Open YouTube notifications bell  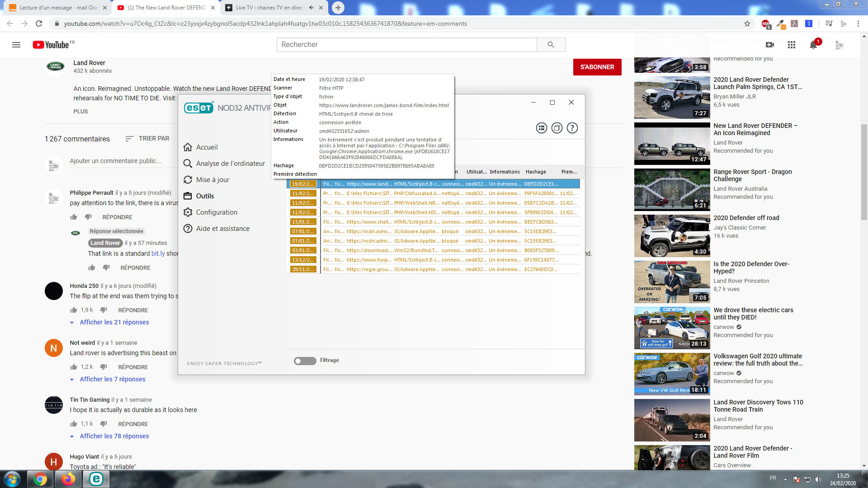(813, 45)
